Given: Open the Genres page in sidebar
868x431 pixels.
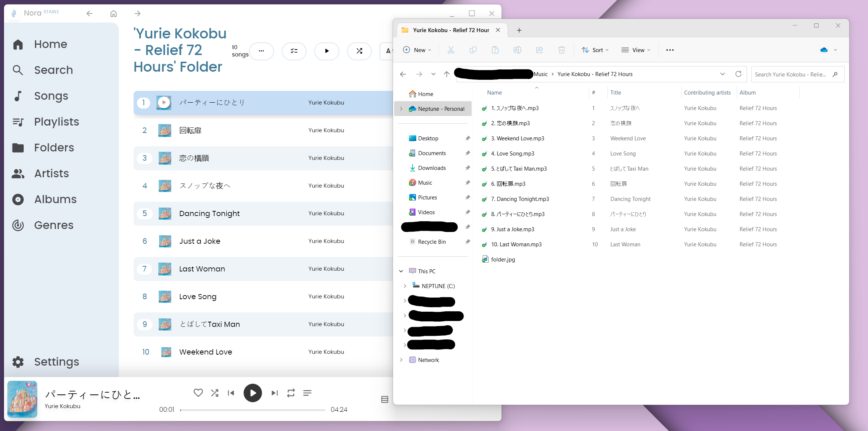Looking at the screenshot, I should tap(54, 225).
